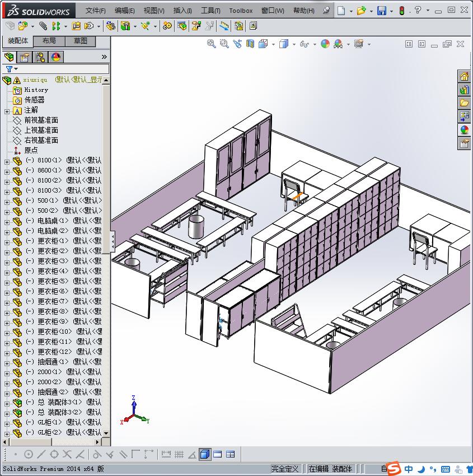This screenshot has width=473, height=476.
Task: Open File Explorer folder icon in task pane
Action: tap(464, 103)
